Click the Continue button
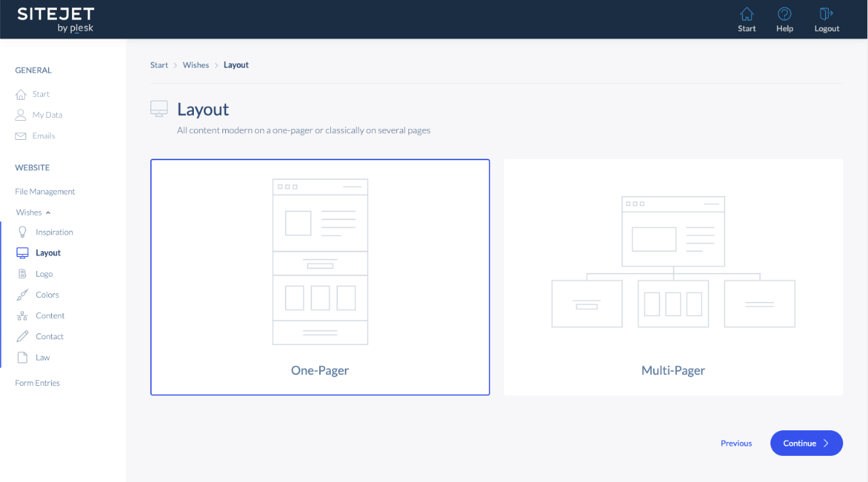Image resolution: width=868 pixels, height=482 pixels. (806, 443)
